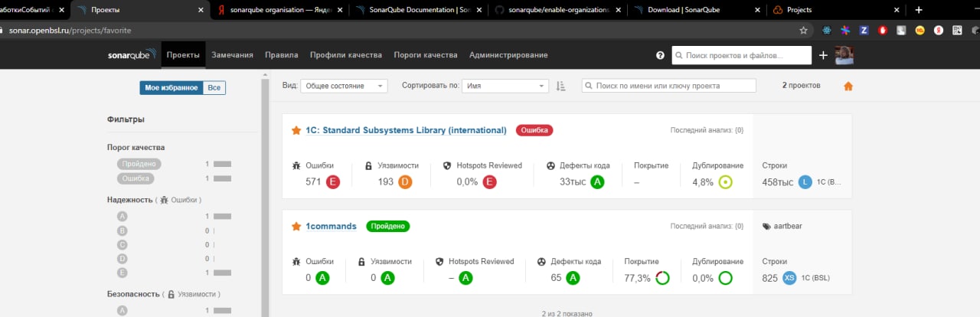Click the green A vulnerabilities rating in 1commands
This screenshot has width=980, height=317.
click(387, 278)
